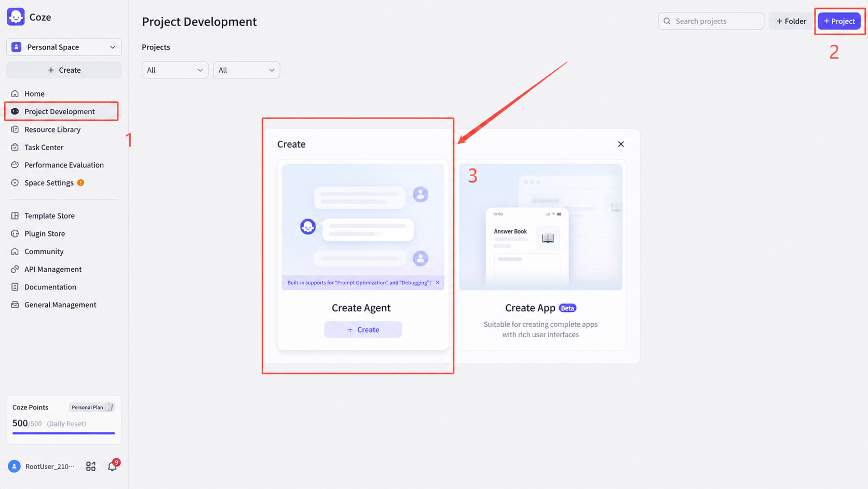Image resolution: width=868 pixels, height=489 pixels.
Task: Open Space Settings
Action: click(49, 183)
